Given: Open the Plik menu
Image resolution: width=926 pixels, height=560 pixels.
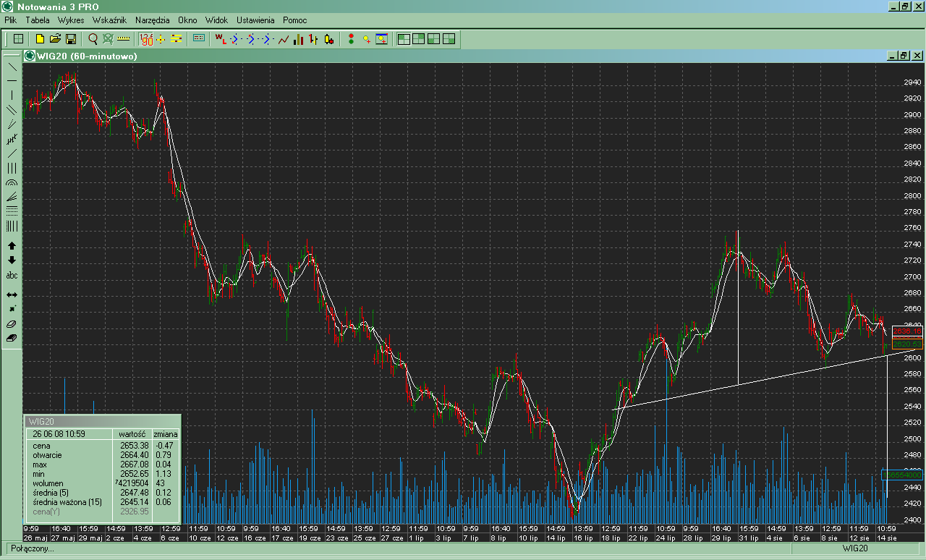Looking at the screenshot, I should point(11,20).
